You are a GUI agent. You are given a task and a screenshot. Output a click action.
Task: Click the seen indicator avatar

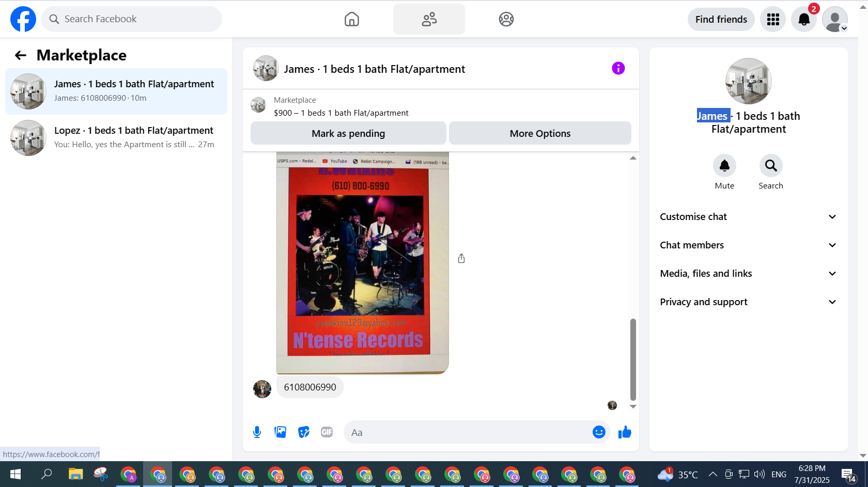pyautogui.click(x=612, y=405)
